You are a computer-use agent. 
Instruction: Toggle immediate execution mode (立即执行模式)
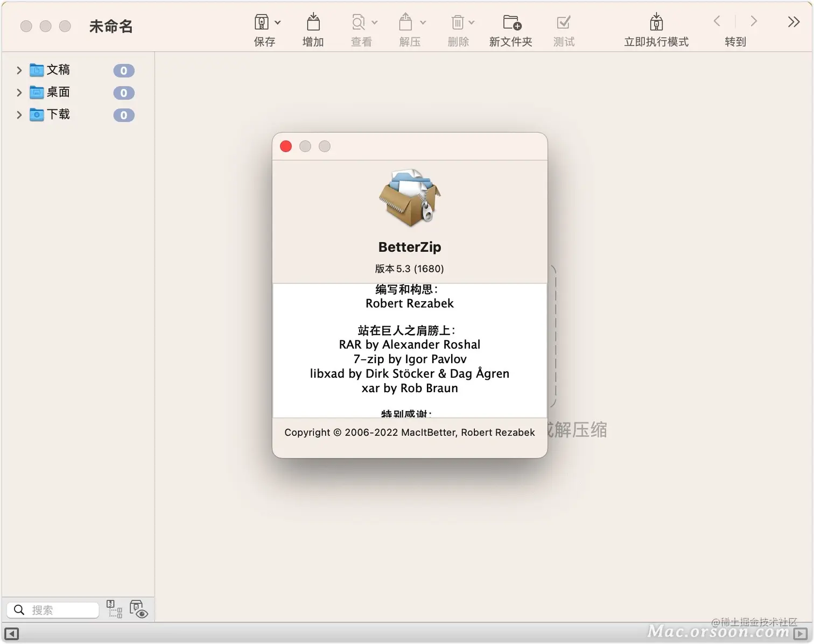656,22
